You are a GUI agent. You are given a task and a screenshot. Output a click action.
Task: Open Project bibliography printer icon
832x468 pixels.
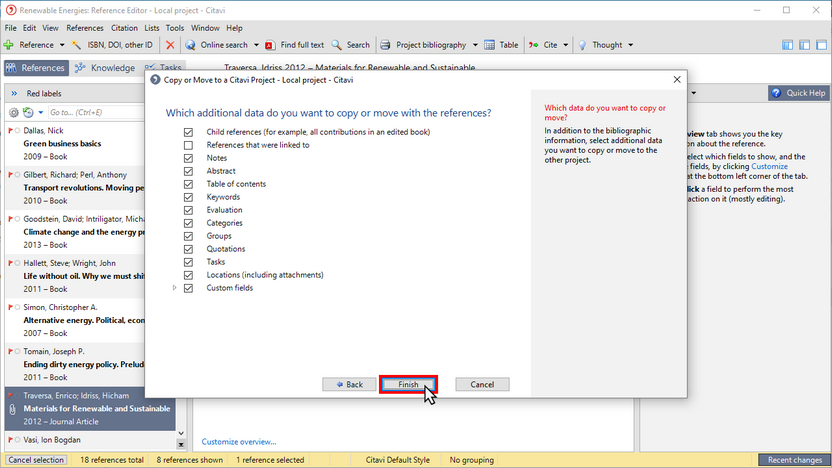pyautogui.click(x=386, y=45)
